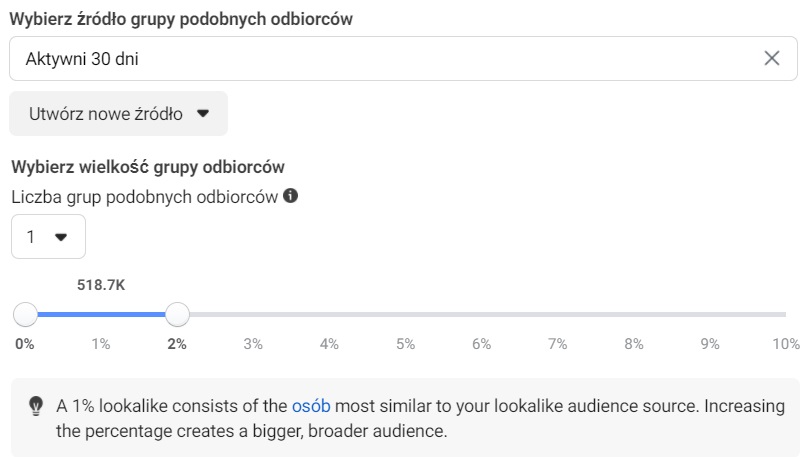Viewport: 806px width, 457px height.
Task: Select the right slider handle at 2%
Action: pyautogui.click(x=177, y=314)
